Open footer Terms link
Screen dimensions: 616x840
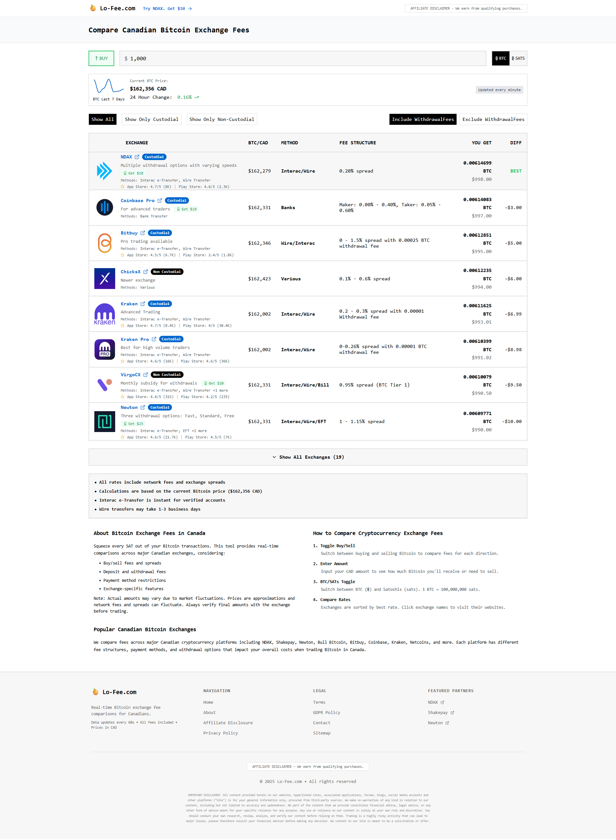(x=319, y=702)
